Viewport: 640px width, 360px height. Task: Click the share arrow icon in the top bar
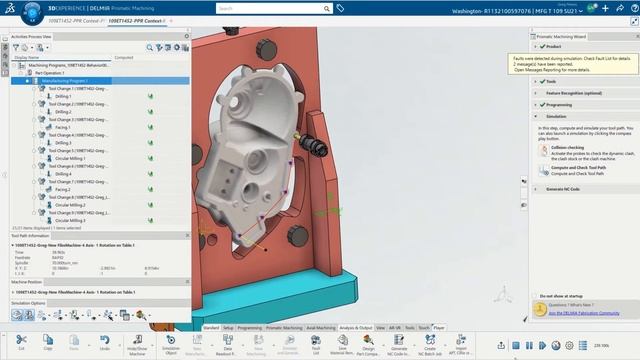620,8
